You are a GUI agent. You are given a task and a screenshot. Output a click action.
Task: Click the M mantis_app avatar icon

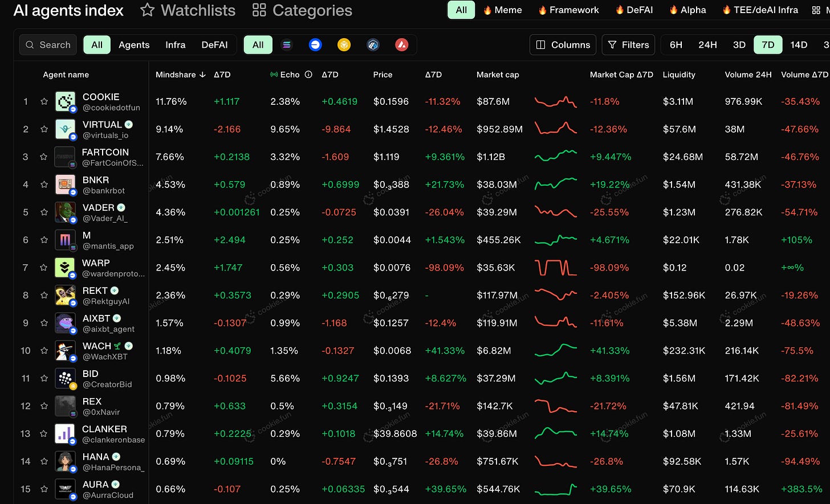point(66,240)
